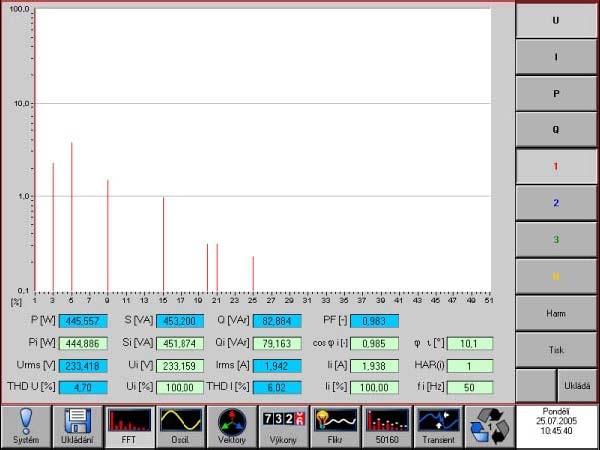Image resolution: width=600 pixels, height=450 pixels.
Task: Select the yellow N channel button
Action: (x=556, y=276)
